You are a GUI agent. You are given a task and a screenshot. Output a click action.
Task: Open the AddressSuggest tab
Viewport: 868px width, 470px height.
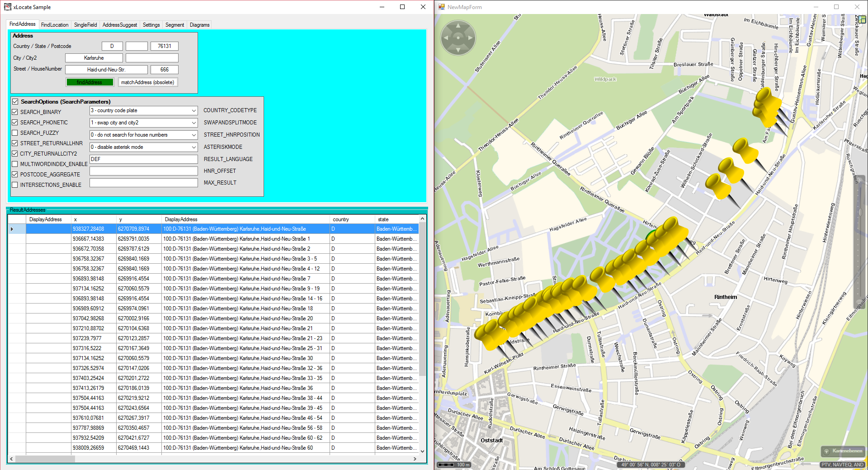[119, 25]
